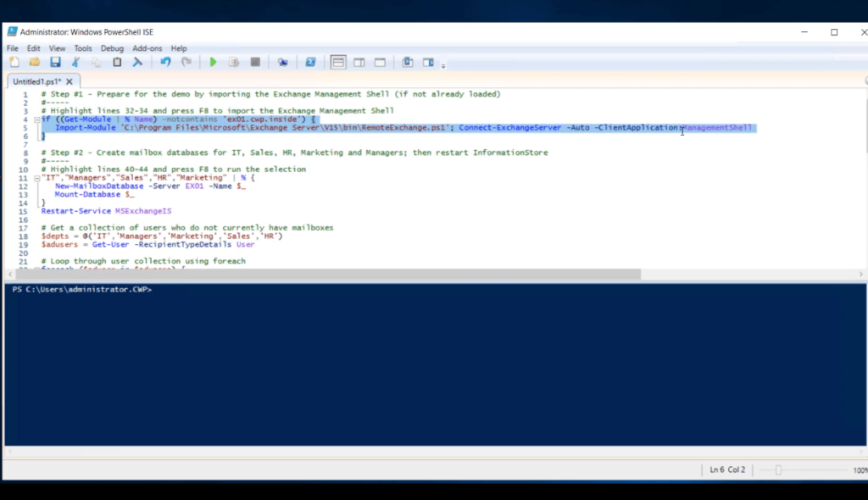Click the zoom slider handle in status bar
Image resolution: width=868 pixels, height=500 pixels.
click(x=778, y=470)
